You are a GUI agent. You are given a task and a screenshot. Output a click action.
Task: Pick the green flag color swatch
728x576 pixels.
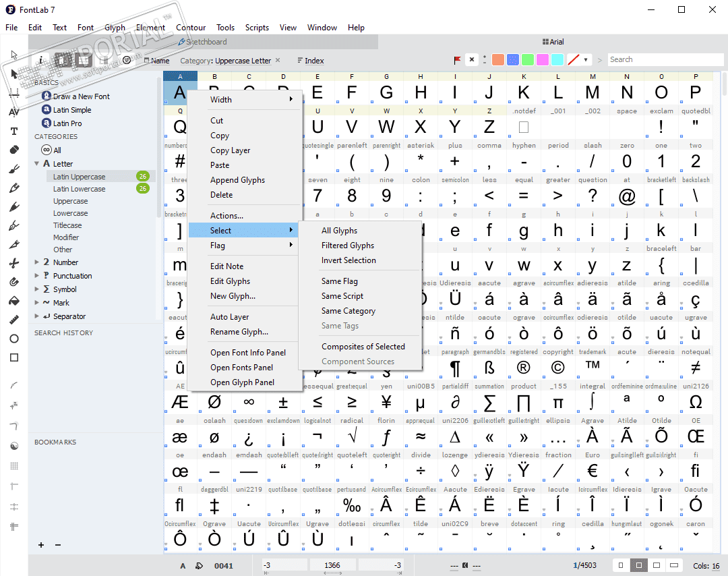[528, 59]
